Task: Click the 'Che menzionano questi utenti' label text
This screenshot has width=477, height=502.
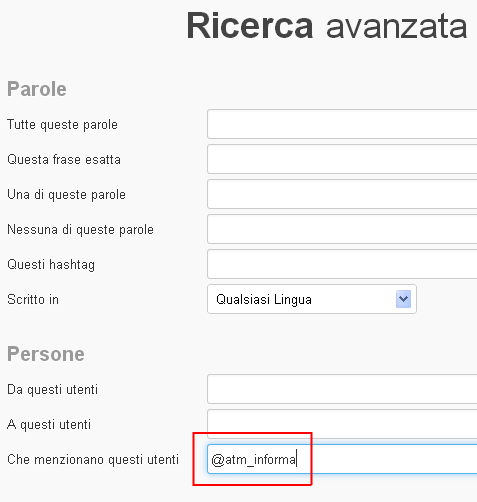Action: (x=93, y=459)
